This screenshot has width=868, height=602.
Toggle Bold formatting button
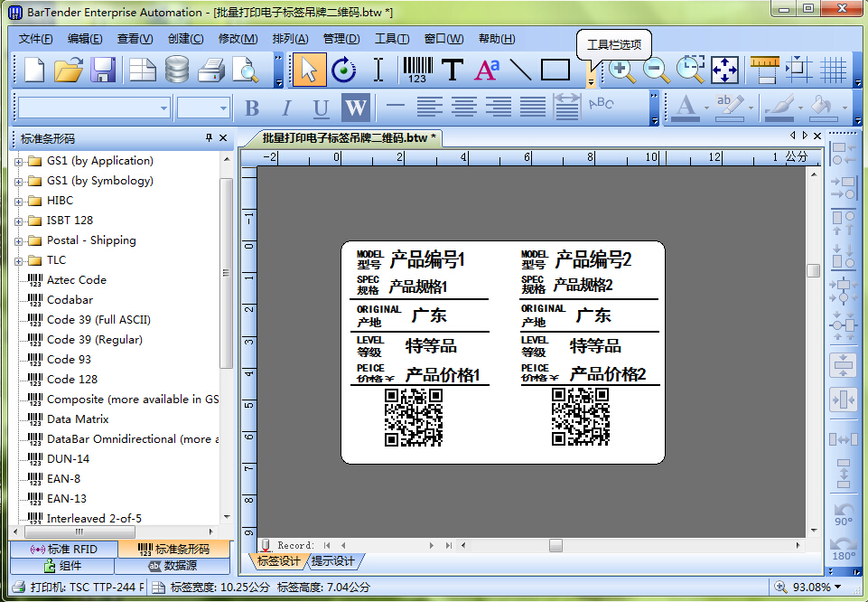point(252,108)
